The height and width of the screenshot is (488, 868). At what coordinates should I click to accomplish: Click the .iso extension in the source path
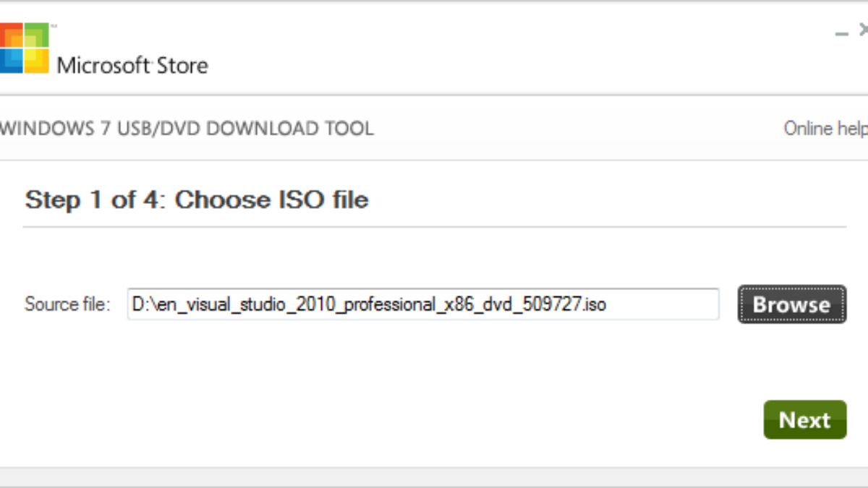(595, 304)
